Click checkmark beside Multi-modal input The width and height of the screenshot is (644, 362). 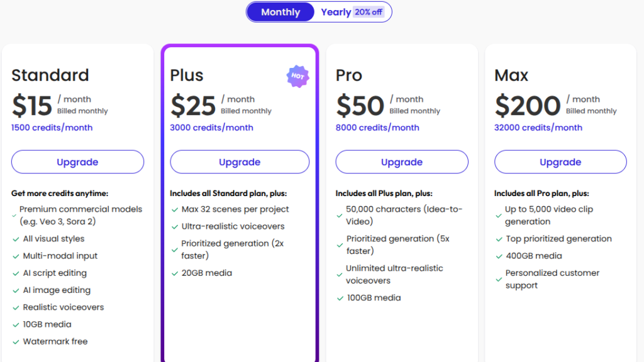16,256
